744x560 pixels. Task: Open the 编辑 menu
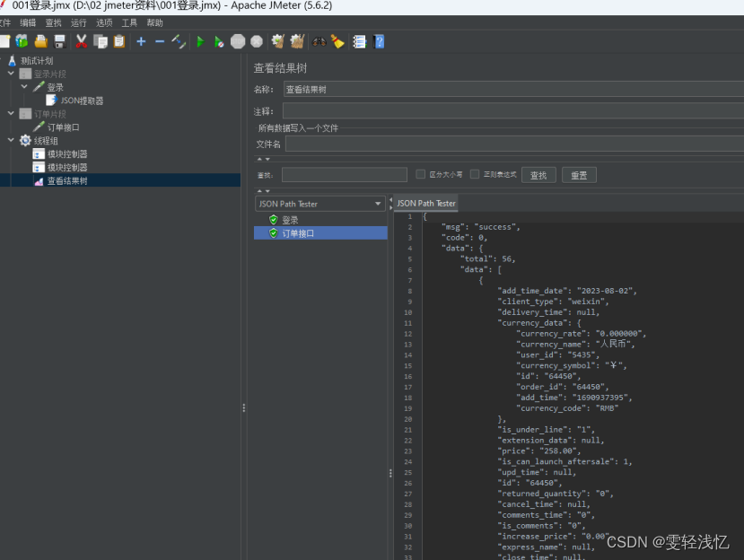(28, 22)
